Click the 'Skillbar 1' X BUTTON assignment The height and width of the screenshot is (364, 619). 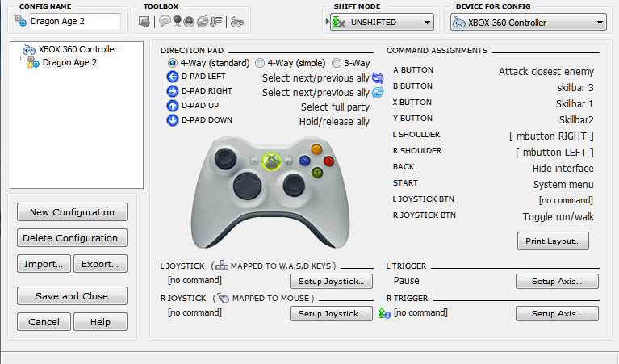point(575,104)
